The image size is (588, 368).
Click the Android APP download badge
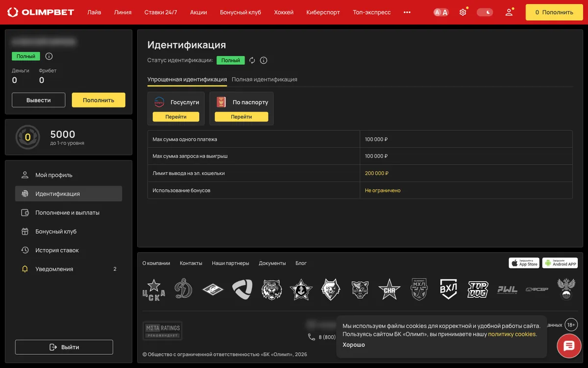click(560, 263)
